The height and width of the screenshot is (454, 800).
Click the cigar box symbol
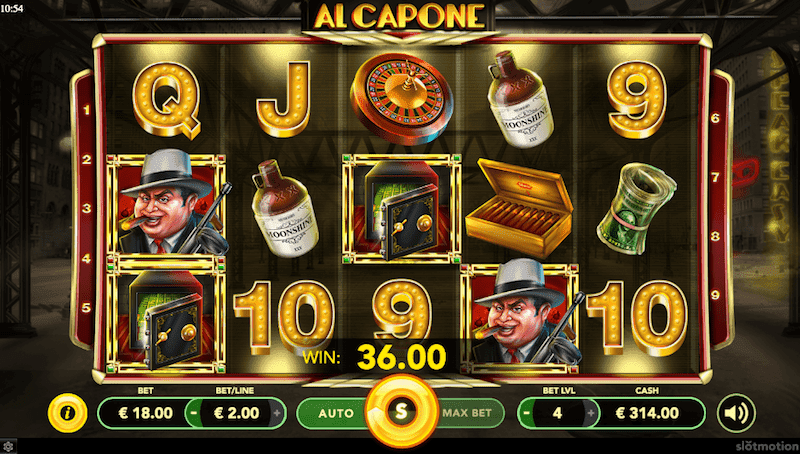coord(519,207)
